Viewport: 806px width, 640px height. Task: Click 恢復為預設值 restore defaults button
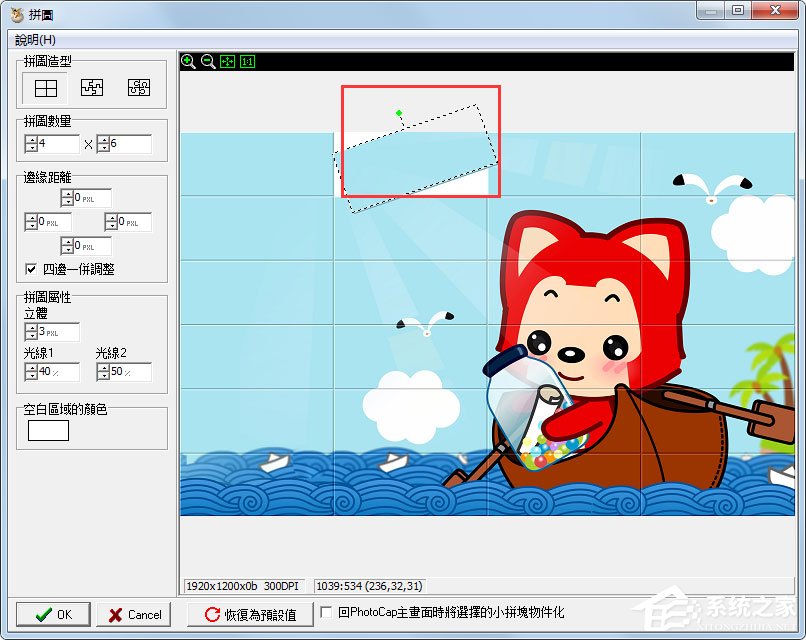[x=250, y=614]
